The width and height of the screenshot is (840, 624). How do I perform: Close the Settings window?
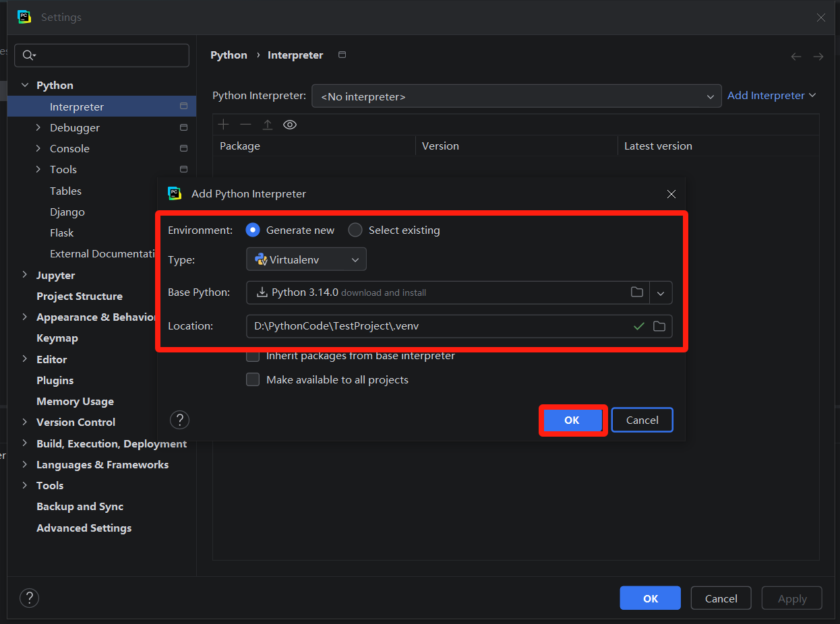pos(820,18)
